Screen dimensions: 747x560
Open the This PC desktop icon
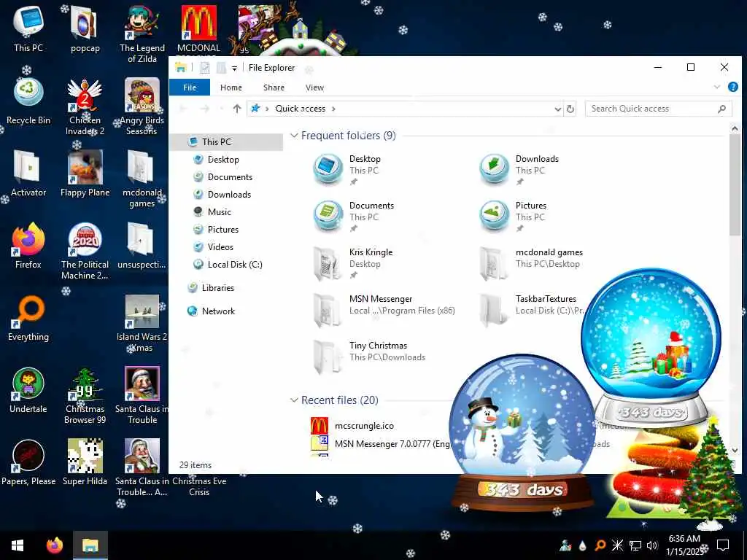[28, 28]
